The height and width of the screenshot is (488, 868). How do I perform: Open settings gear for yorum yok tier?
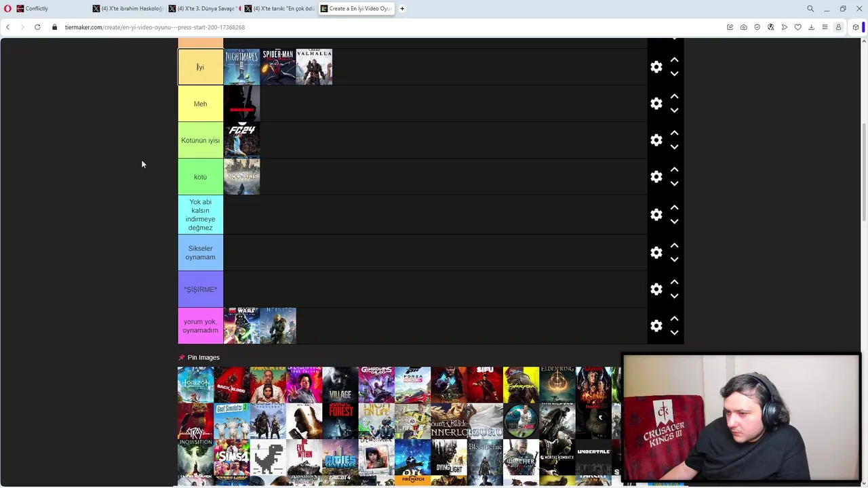[x=656, y=326]
